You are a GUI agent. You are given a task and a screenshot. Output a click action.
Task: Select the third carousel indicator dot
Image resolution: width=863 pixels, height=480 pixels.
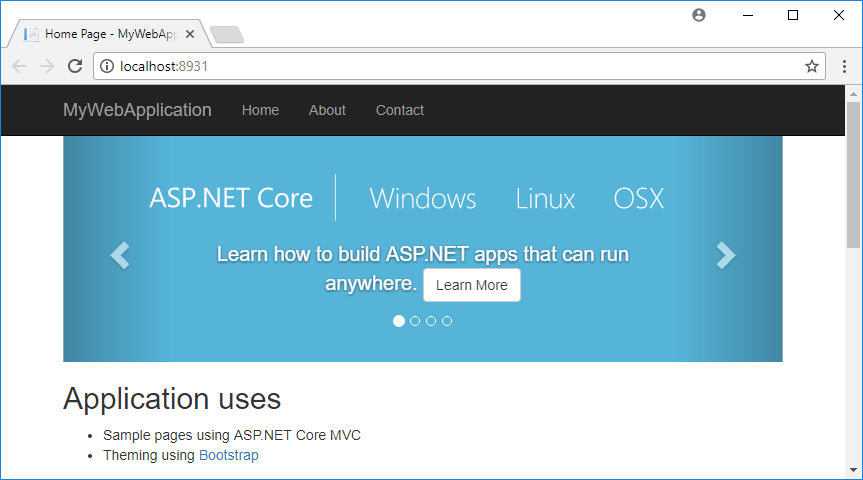pyautogui.click(x=431, y=321)
